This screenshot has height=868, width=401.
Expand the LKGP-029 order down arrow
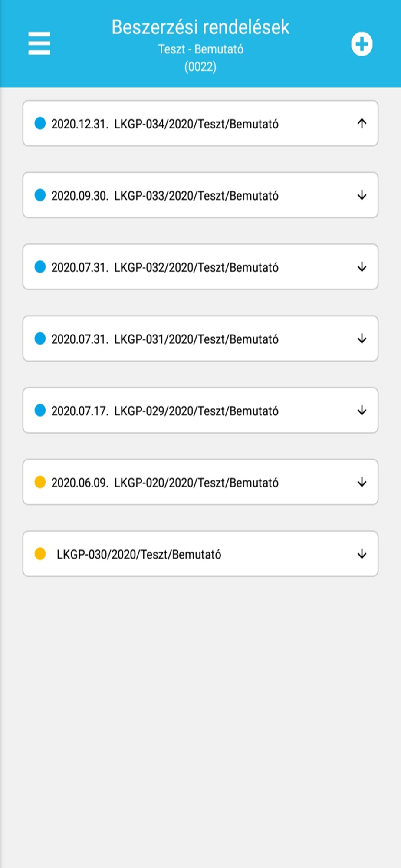pyautogui.click(x=362, y=411)
